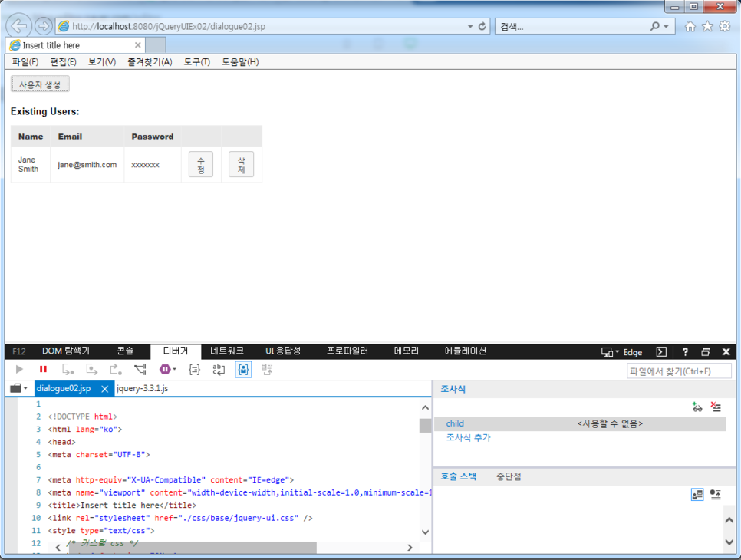Viewport: 741px width, 560px height.
Task: Switch to DOM 탐색기 tab
Action: pyautogui.click(x=66, y=351)
